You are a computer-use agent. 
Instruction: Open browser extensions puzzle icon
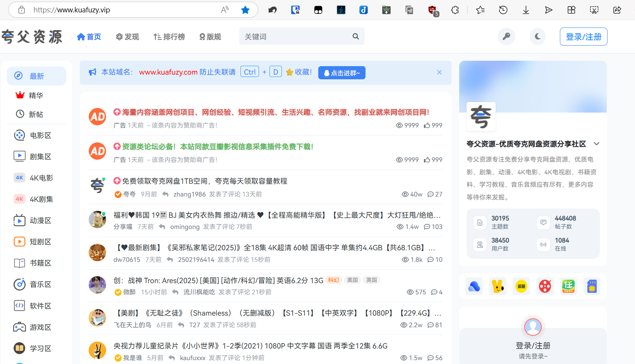455,10
